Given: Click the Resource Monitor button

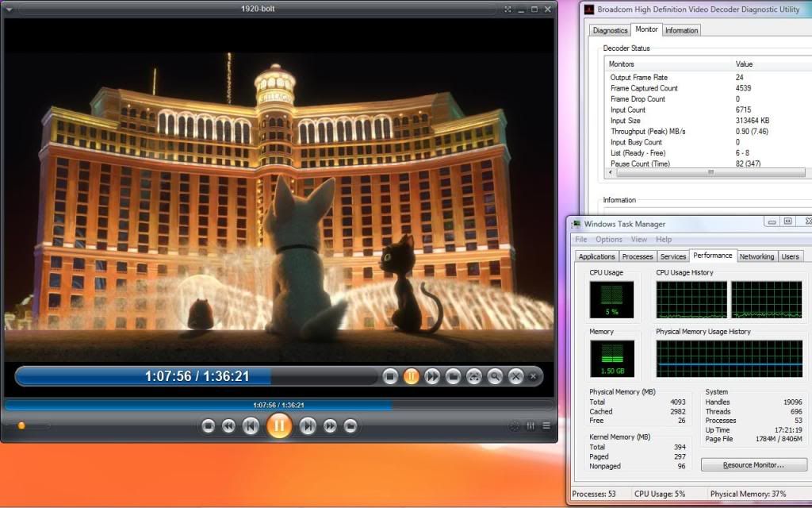Looking at the screenshot, I should (x=753, y=464).
